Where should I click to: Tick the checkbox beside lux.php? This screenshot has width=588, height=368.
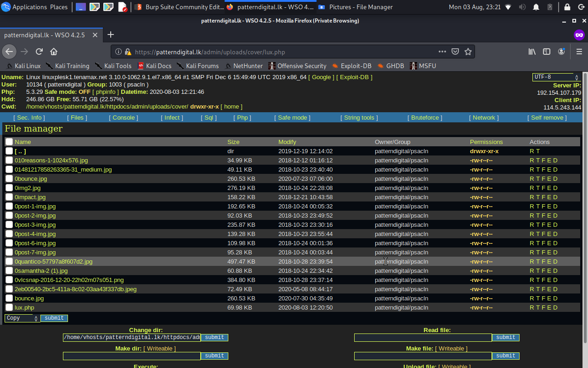point(9,307)
